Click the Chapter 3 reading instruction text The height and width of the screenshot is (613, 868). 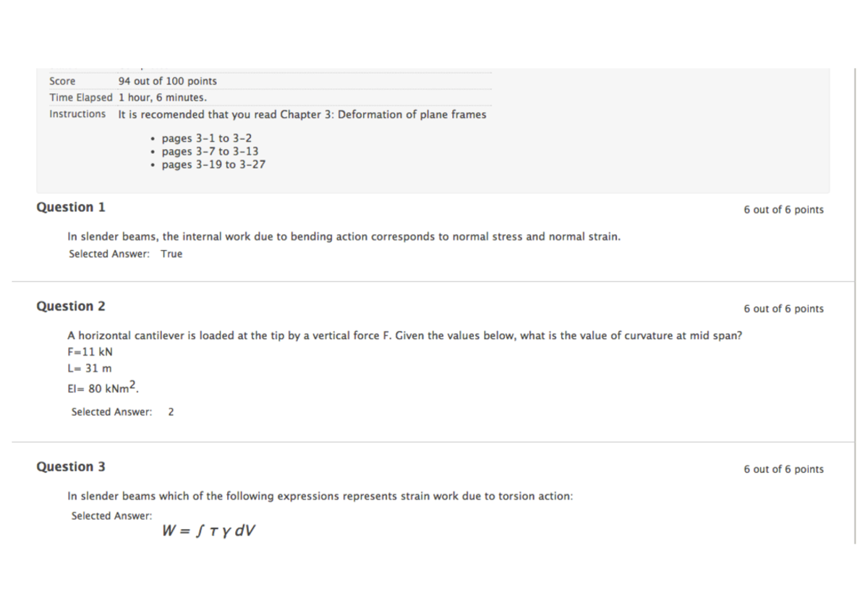(x=302, y=114)
